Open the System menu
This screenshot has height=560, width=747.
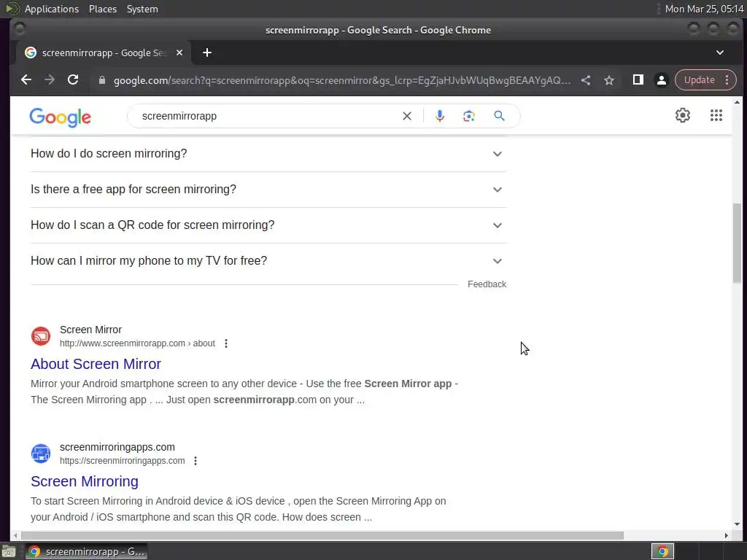[142, 9]
